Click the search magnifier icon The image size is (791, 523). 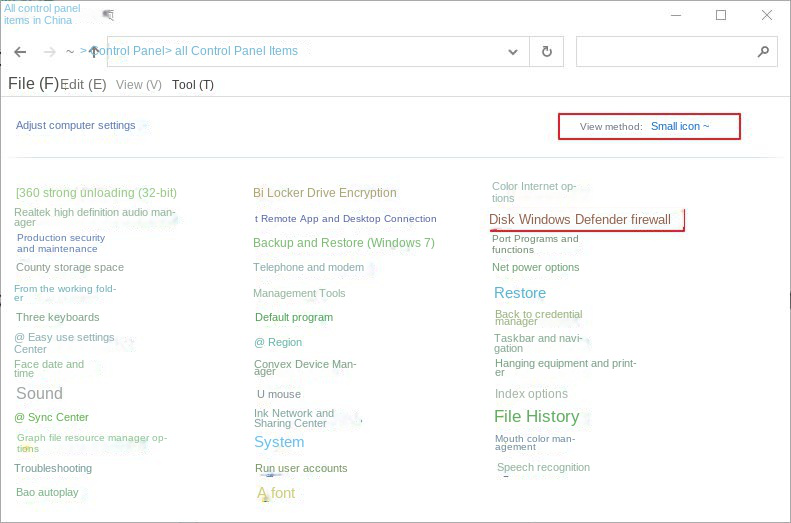[763, 52]
